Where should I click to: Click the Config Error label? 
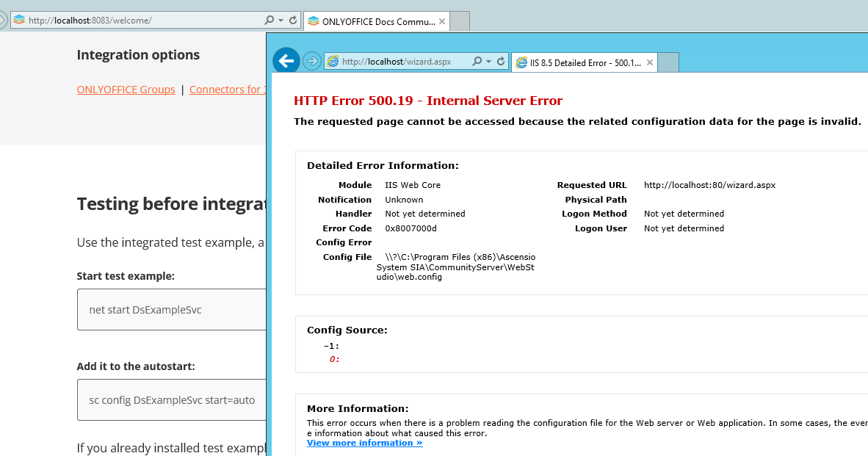click(344, 242)
